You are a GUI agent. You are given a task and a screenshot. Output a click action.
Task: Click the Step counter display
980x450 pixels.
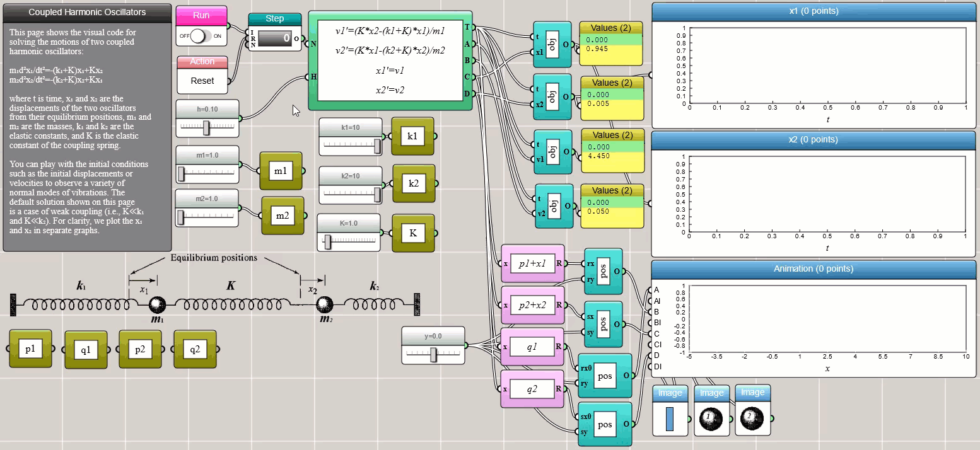click(274, 38)
